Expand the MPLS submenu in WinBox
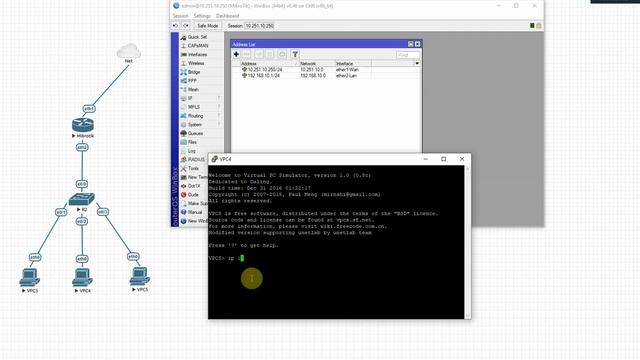Viewport: 640px width, 360px height. (201, 107)
